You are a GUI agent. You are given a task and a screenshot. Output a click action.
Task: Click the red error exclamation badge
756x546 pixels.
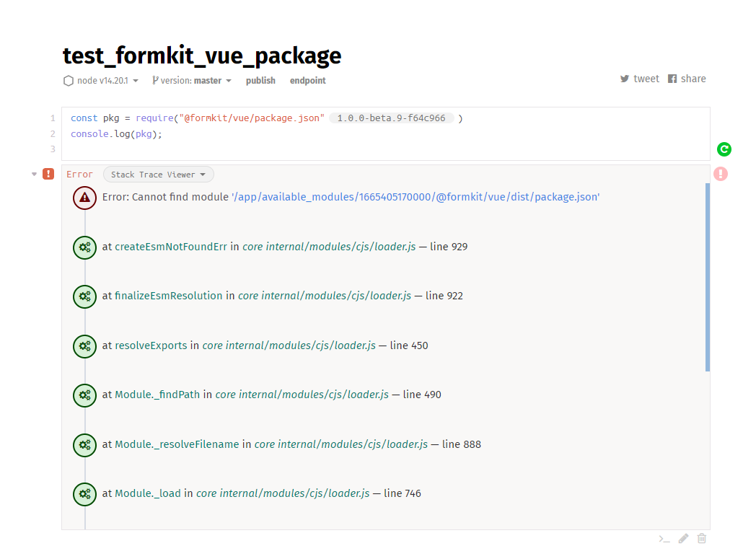(x=48, y=174)
